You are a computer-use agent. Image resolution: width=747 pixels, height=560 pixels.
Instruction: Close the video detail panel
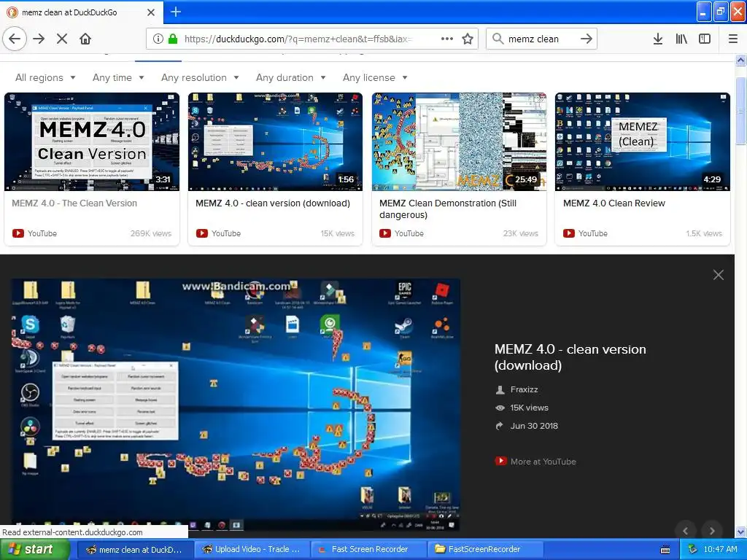point(719,275)
